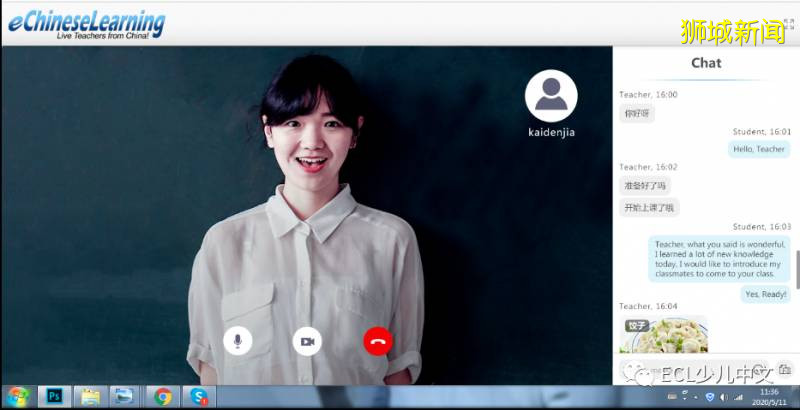This screenshot has width=800, height=410.
Task: Click the taskbar clock showing 11:36
Action: [x=768, y=396]
